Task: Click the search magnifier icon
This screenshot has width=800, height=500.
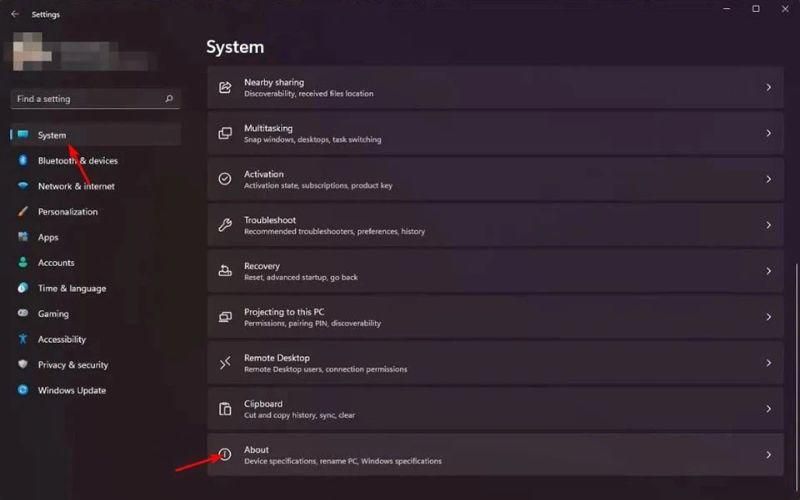Action: coord(169,98)
